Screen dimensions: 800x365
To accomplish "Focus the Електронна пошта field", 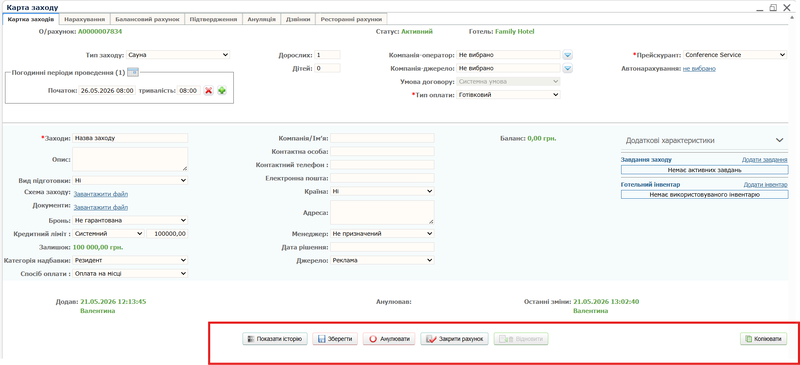I will pyautogui.click(x=382, y=178).
